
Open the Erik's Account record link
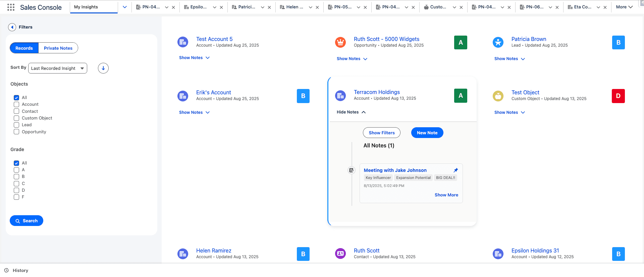click(x=213, y=92)
